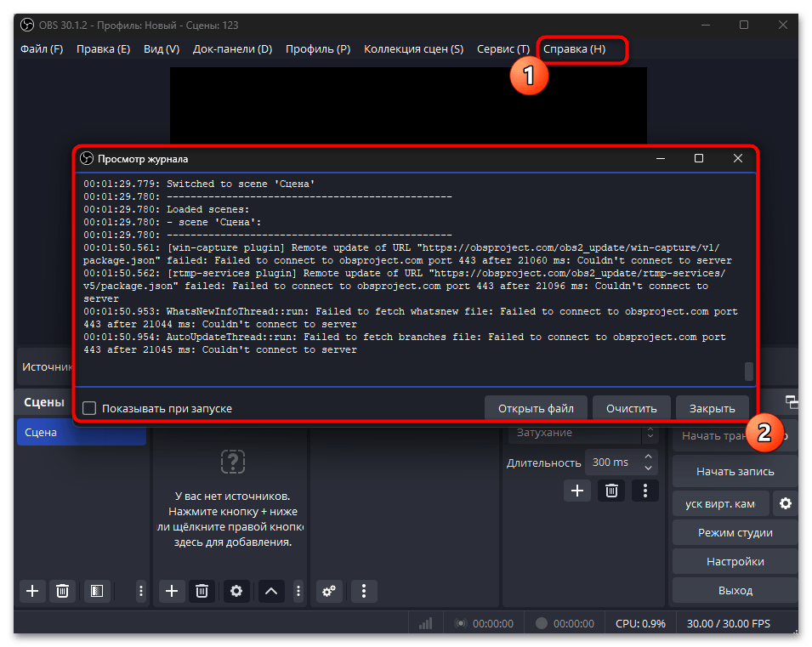Click the network signal status icon
Screen dimensions: 812x647
(426, 624)
